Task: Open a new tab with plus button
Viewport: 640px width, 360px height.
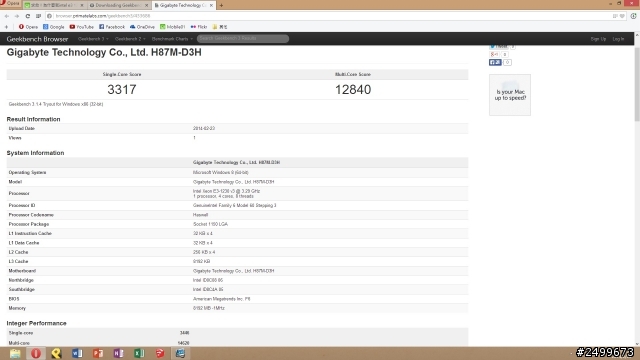Action: (221, 5)
